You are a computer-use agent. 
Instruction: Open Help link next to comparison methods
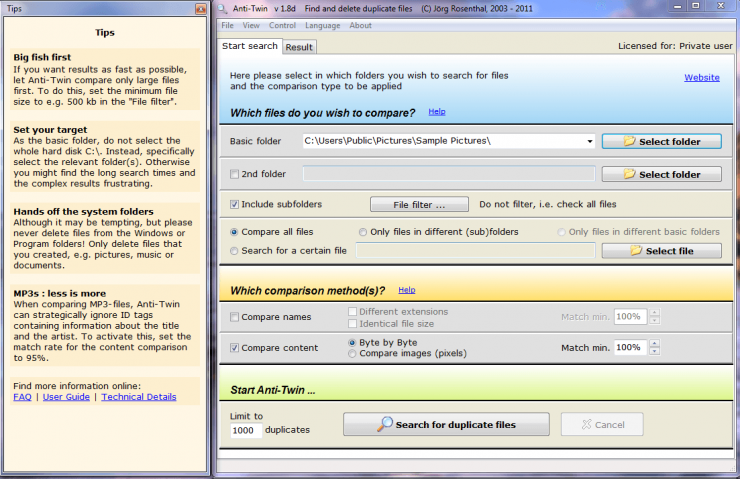pyautogui.click(x=406, y=290)
